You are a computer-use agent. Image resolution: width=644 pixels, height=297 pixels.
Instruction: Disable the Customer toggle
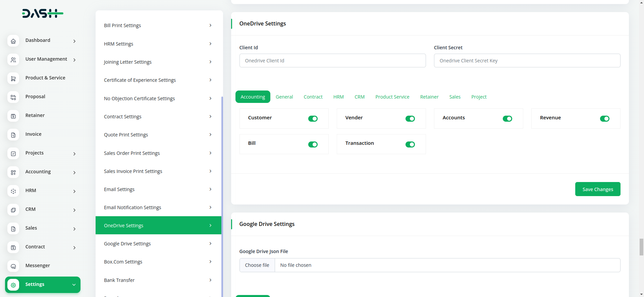(x=313, y=119)
